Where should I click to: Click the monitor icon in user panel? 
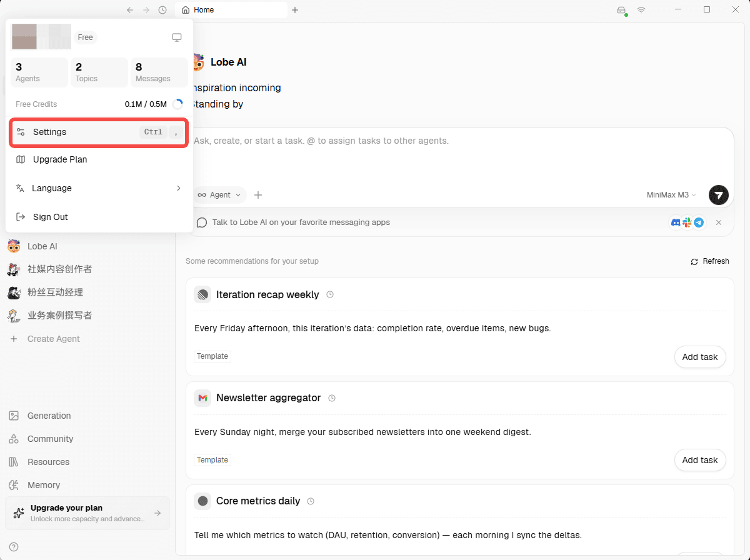click(177, 37)
